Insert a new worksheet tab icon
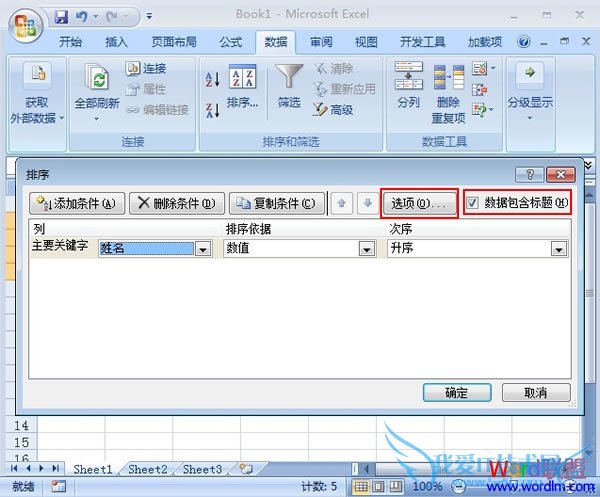Screen dimensions: 600x497 (246, 469)
